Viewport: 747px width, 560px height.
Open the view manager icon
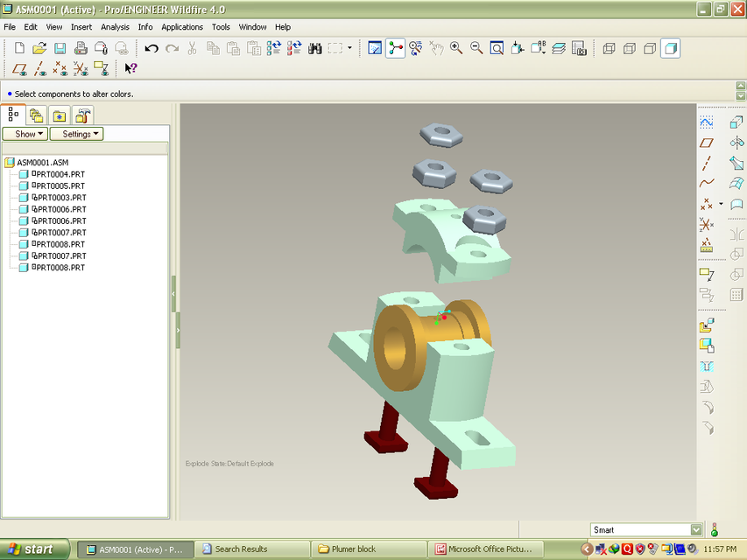pos(579,48)
